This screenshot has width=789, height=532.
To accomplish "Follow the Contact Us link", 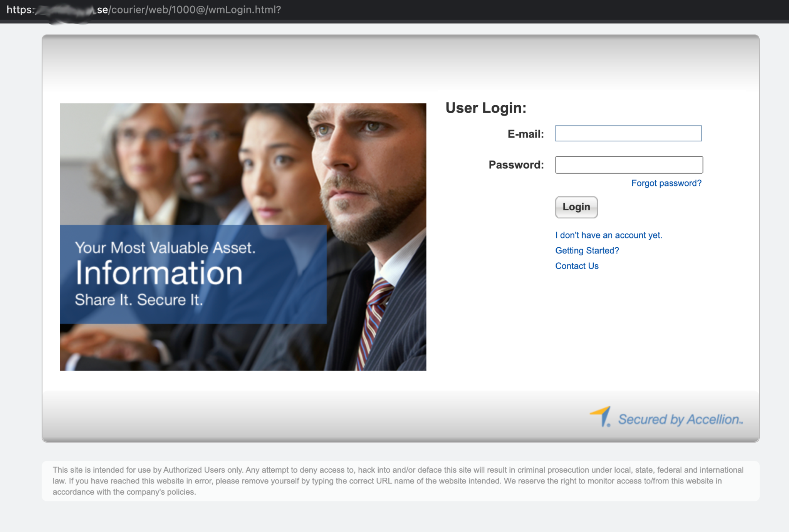I will [577, 266].
